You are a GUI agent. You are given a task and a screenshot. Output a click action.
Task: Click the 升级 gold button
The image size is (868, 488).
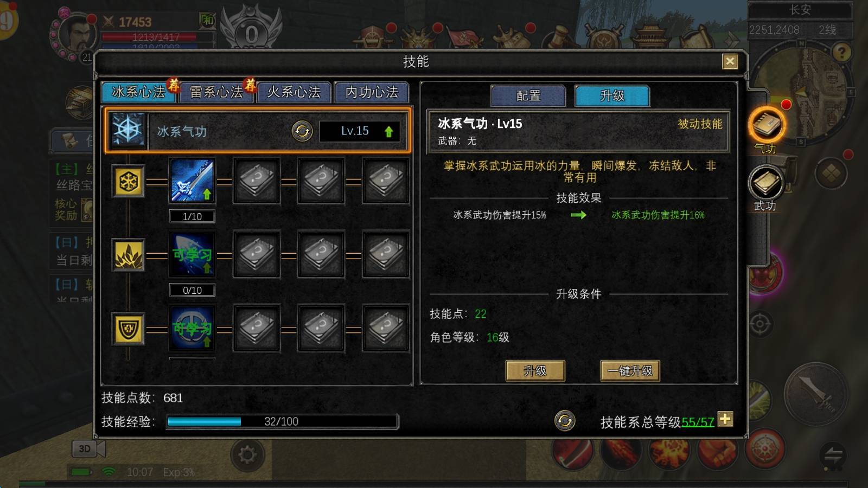pyautogui.click(x=535, y=371)
